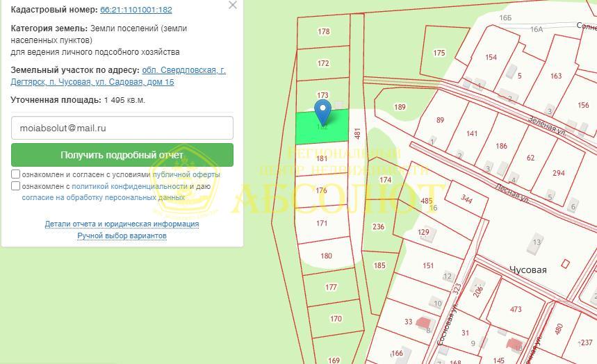Screen dimensions: 597x364
Task: Click the 'Лесная ул.' street label
Action: tap(512, 193)
